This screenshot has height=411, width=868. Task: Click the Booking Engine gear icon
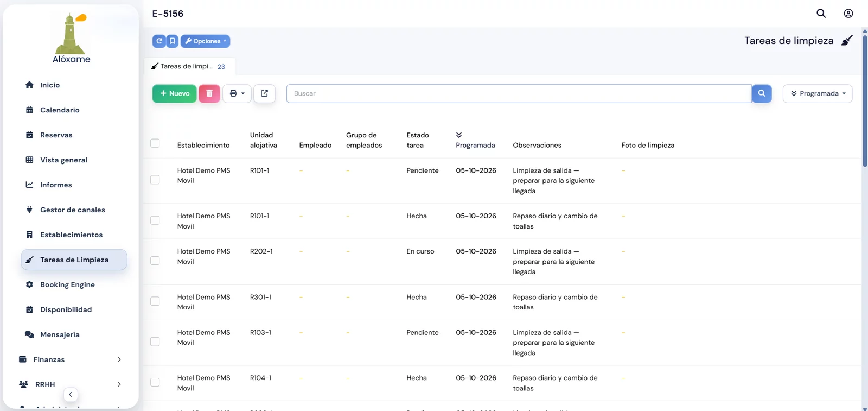(29, 285)
